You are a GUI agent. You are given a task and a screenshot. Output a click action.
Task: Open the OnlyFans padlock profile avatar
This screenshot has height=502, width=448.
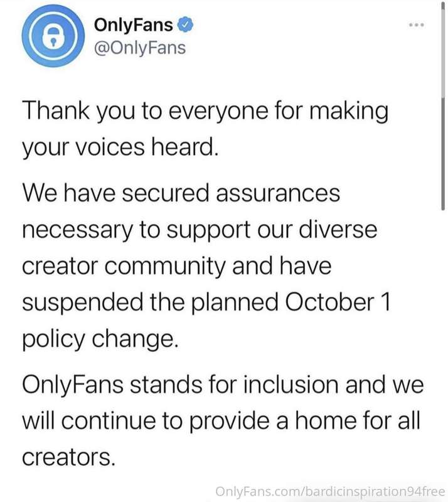pyautogui.click(x=53, y=36)
